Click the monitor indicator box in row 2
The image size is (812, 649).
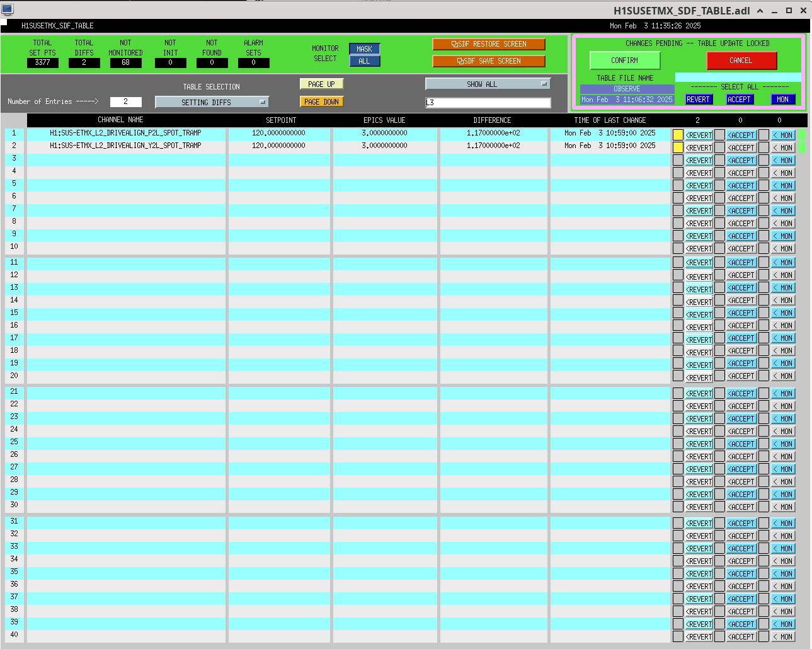pos(763,147)
